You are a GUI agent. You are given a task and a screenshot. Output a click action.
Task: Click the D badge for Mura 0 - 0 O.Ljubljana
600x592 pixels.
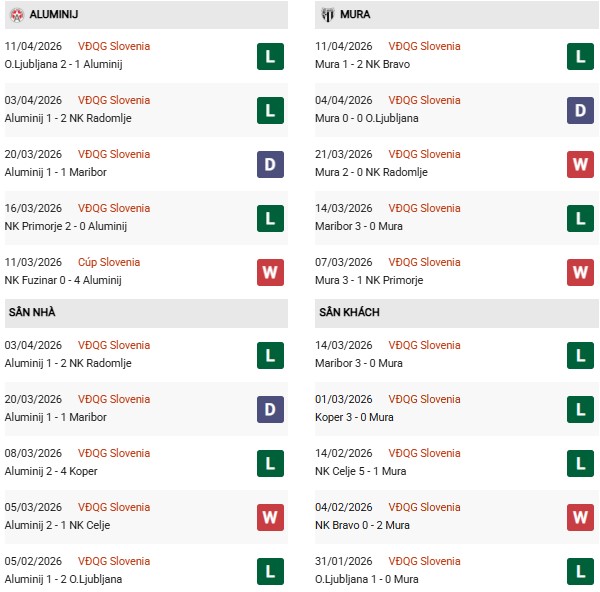[581, 110]
